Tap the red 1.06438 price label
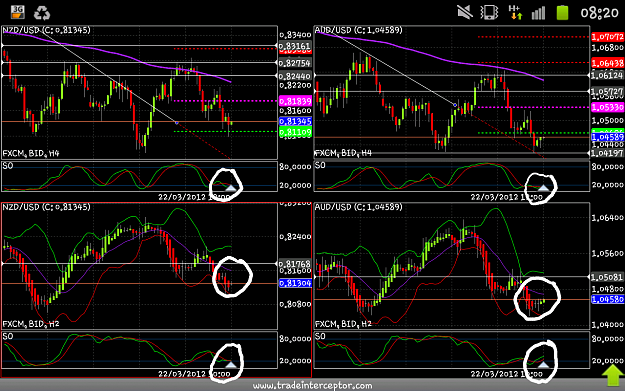The image size is (625, 391). pyautogui.click(x=607, y=63)
